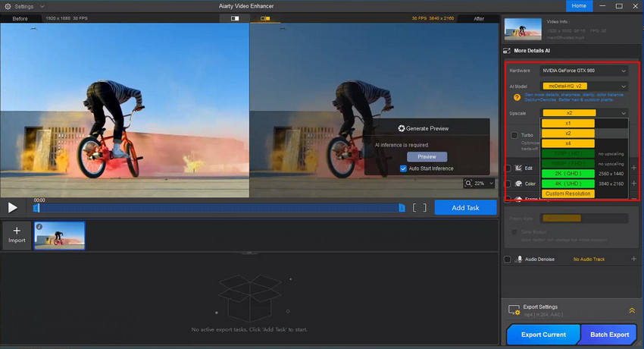This screenshot has width=644, height=349.
Task: Click the Batch Export button
Action: pos(609,335)
